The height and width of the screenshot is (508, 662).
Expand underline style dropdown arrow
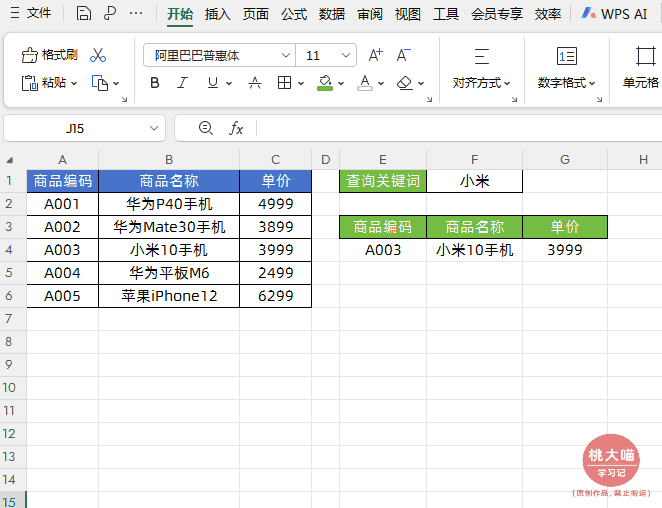(229, 84)
